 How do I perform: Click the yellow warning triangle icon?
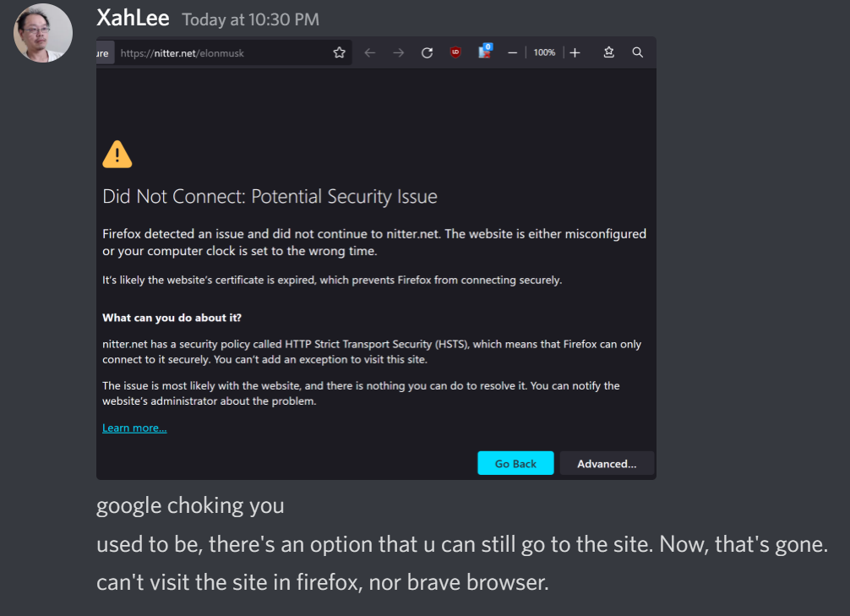[x=117, y=154]
